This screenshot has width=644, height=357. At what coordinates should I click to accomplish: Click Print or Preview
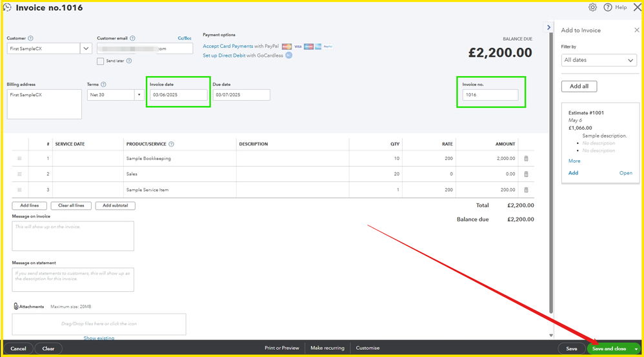tap(282, 348)
